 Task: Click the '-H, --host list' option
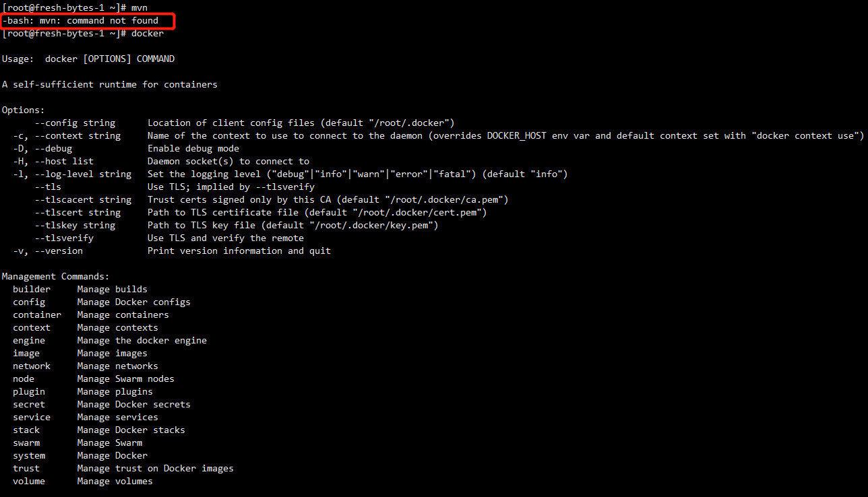(53, 162)
